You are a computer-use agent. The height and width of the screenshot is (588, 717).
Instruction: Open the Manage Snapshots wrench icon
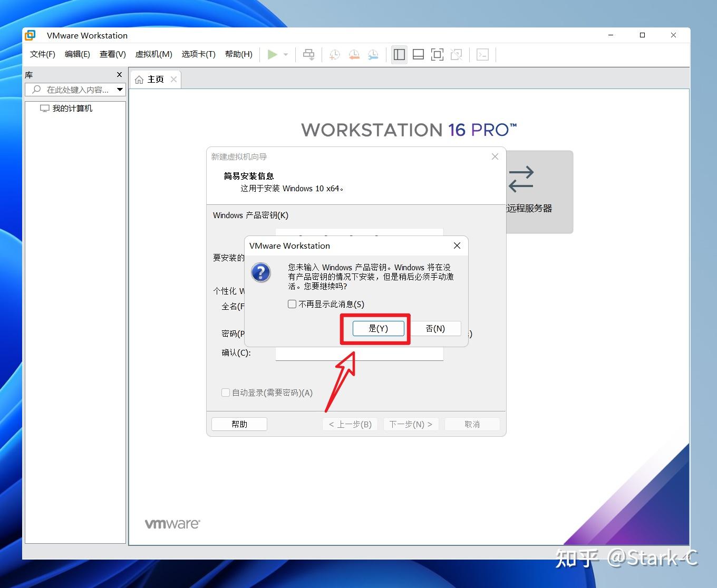pyautogui.click(x=373, y=54)
